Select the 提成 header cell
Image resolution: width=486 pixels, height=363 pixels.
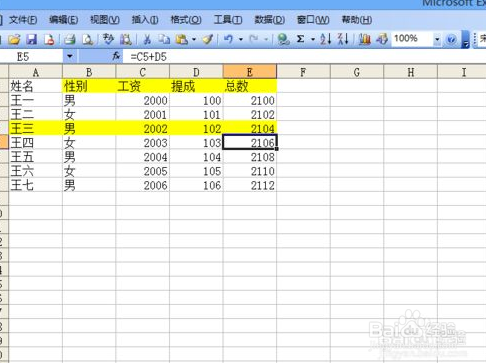coord(196,86)
